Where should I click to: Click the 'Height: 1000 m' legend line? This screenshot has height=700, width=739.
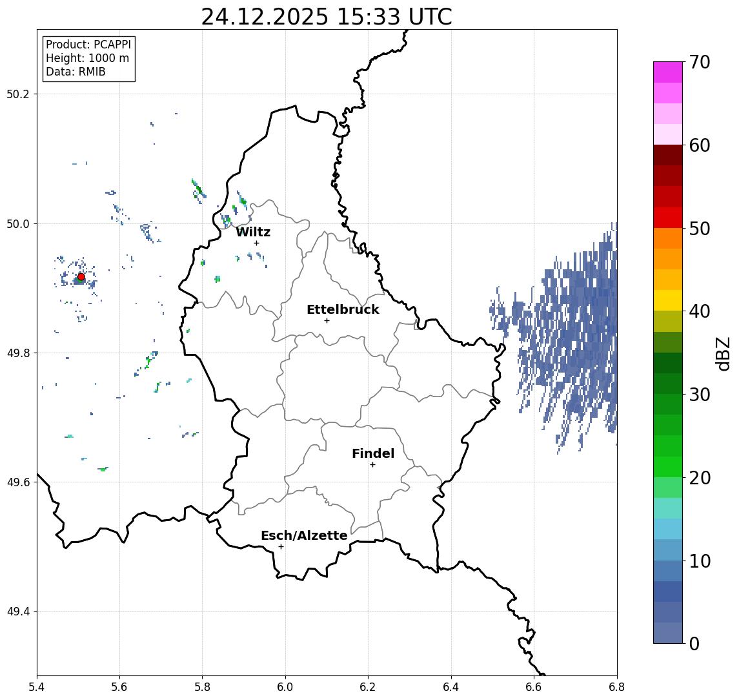tap(87, 58)
